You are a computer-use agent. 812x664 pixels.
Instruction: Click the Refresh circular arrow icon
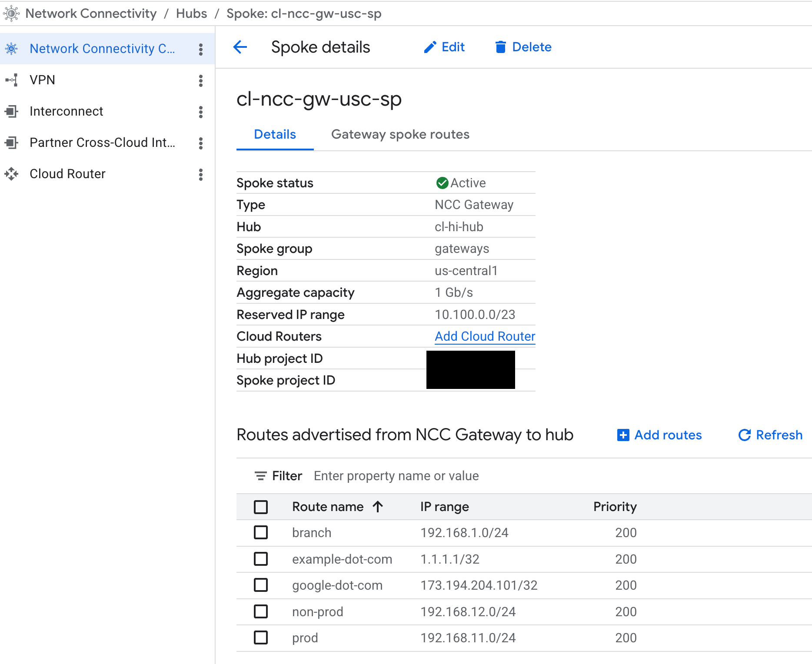(745, 435)
